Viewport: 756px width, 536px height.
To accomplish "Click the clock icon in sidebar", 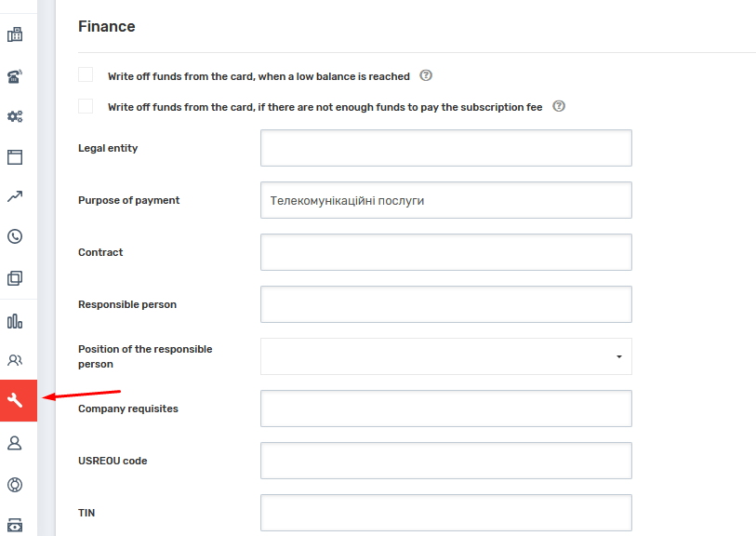I will point(15,236).
